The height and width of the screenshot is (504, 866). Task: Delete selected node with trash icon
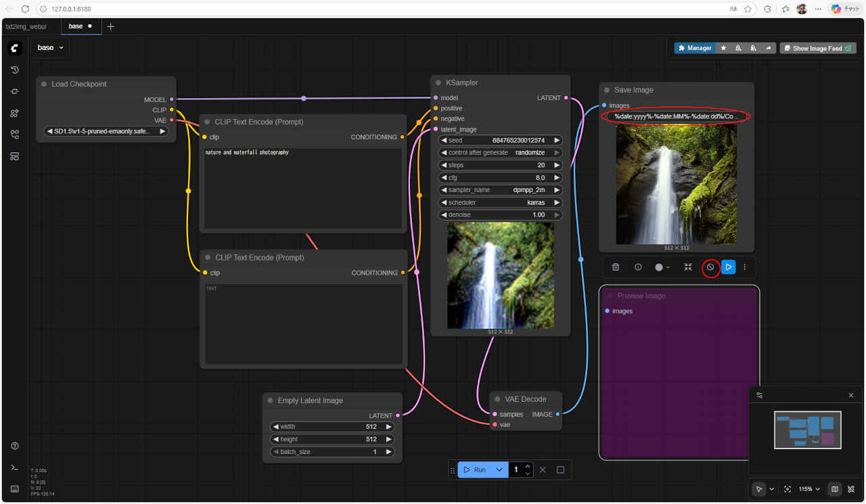(x=616, y=267)
